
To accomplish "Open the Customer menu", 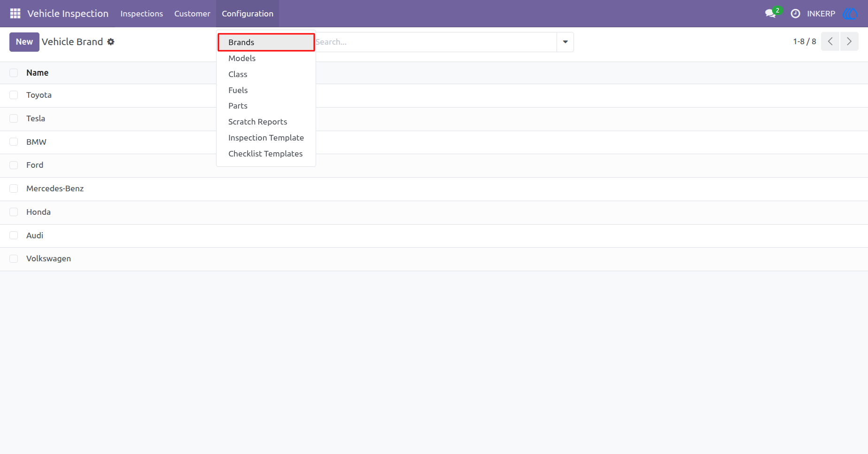I will point(192,14).
